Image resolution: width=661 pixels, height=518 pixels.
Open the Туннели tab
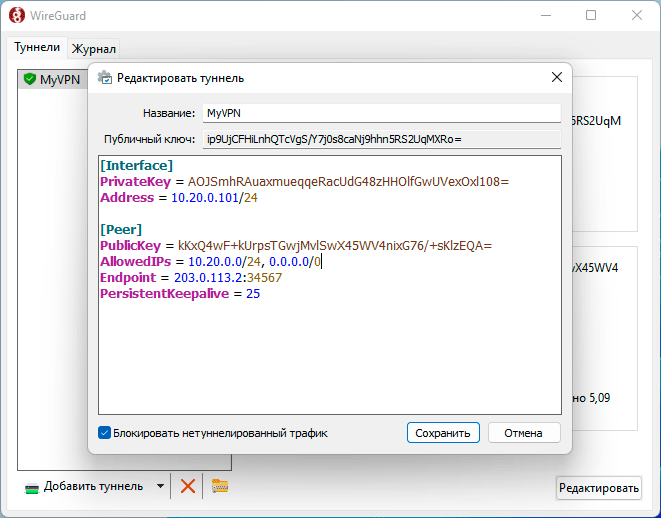[37, 48]
